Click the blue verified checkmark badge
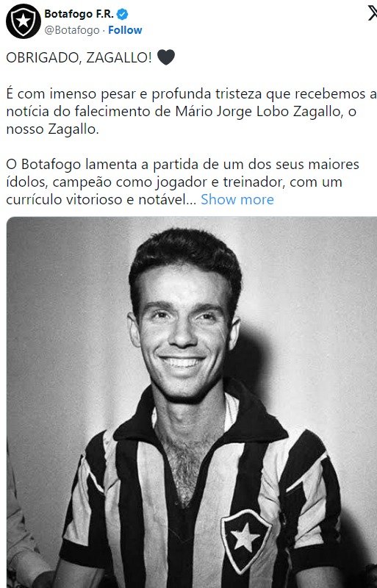Image resolution: width=377 pixels, height=588 pixels. 122,14
